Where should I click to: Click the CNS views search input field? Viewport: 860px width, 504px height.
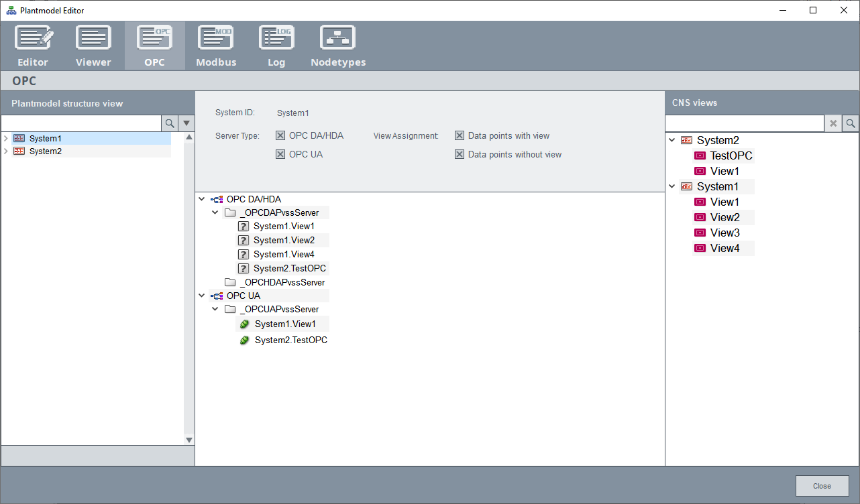(744, 123)
